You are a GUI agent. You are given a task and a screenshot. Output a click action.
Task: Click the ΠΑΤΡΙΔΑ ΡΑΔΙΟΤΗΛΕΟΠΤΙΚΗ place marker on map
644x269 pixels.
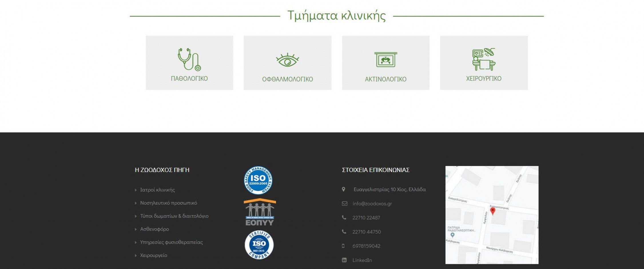[452, 235]
